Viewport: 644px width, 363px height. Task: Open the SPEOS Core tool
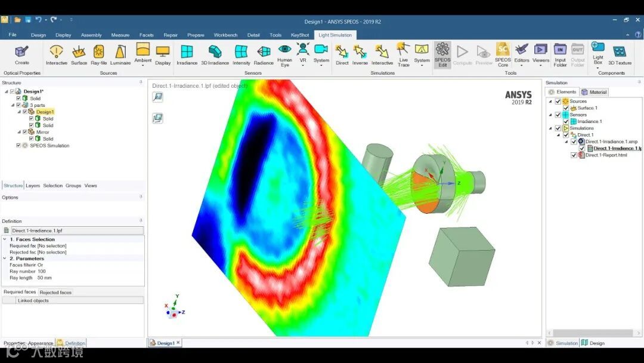click(503, 55)
